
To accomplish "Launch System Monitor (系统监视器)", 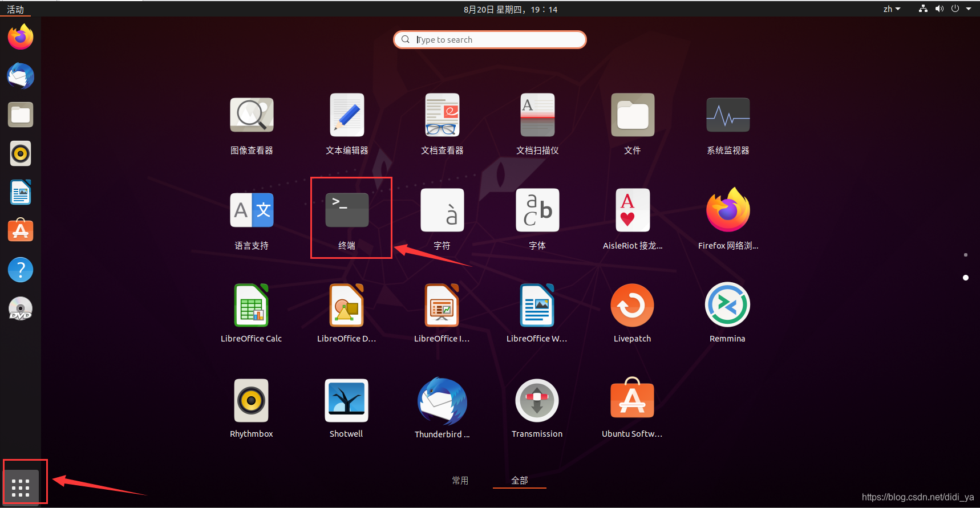I will [x=728, y=124].
